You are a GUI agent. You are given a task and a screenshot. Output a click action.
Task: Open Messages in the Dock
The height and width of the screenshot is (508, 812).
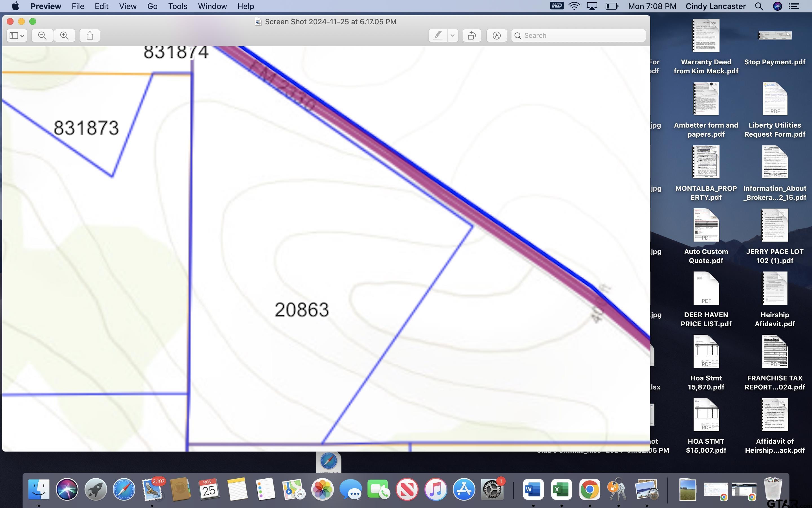(350, 489)
